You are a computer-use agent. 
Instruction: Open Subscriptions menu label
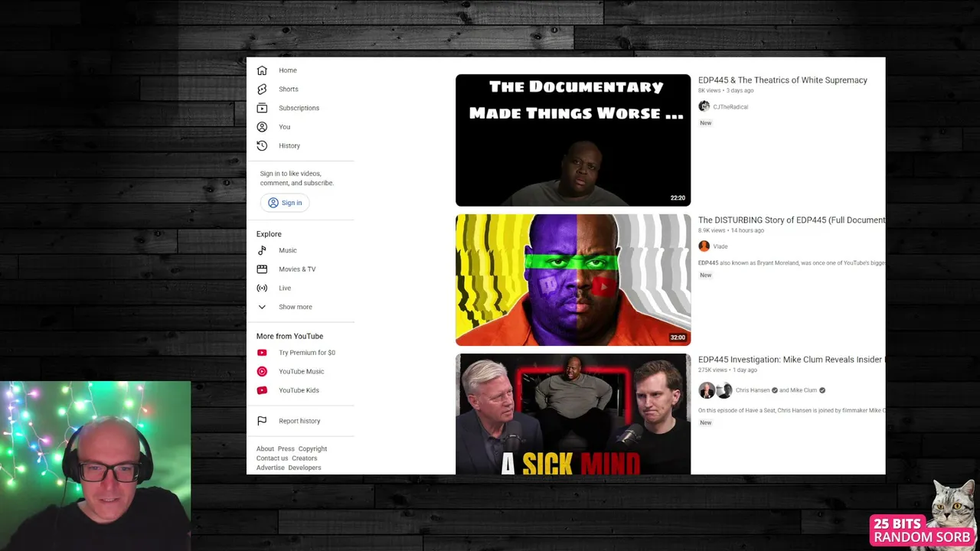[x=299, y=108]
